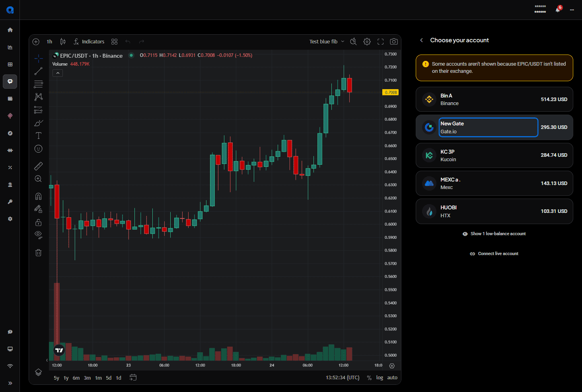The image size is (582, 392).
Task: Take a chart snapshot with the camera
Action: pyautogui.click(x=394, y=41)
